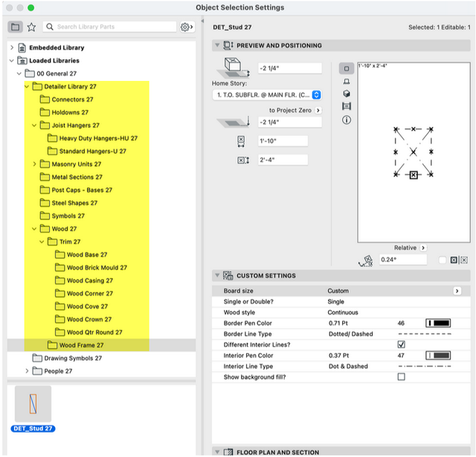
Task: Click the elevation to project zero icon
Action: (x=233, y=122)
